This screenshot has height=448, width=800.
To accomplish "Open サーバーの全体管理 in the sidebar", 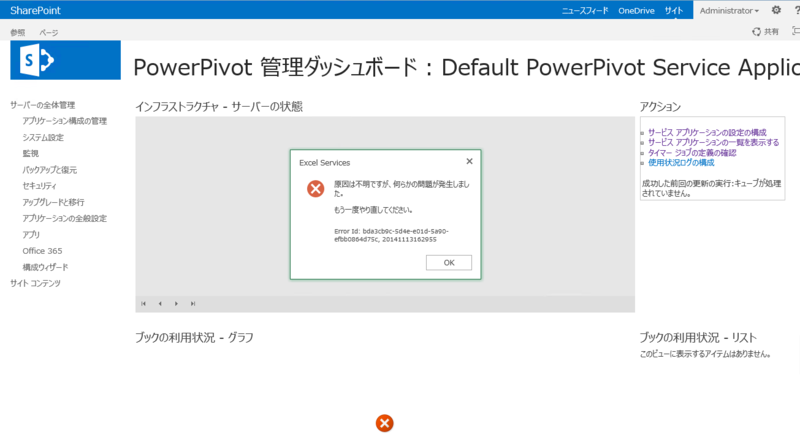I will tap(42, 105).
